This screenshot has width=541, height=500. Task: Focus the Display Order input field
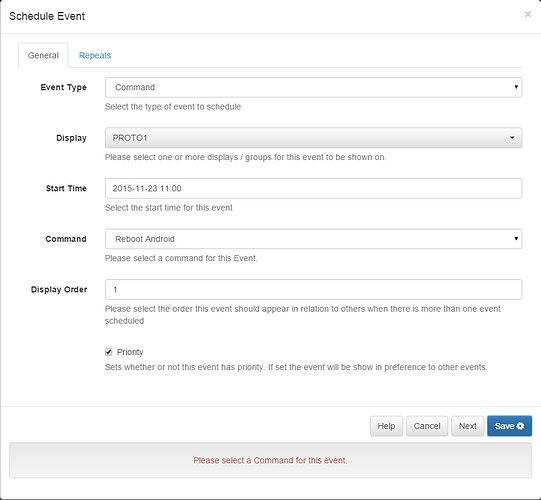point(313,290)
